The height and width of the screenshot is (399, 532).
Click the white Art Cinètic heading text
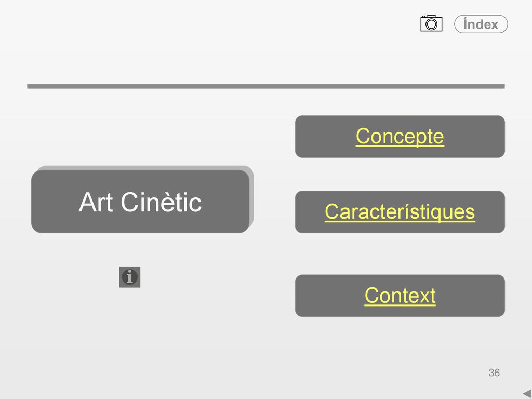pos(140,202)
